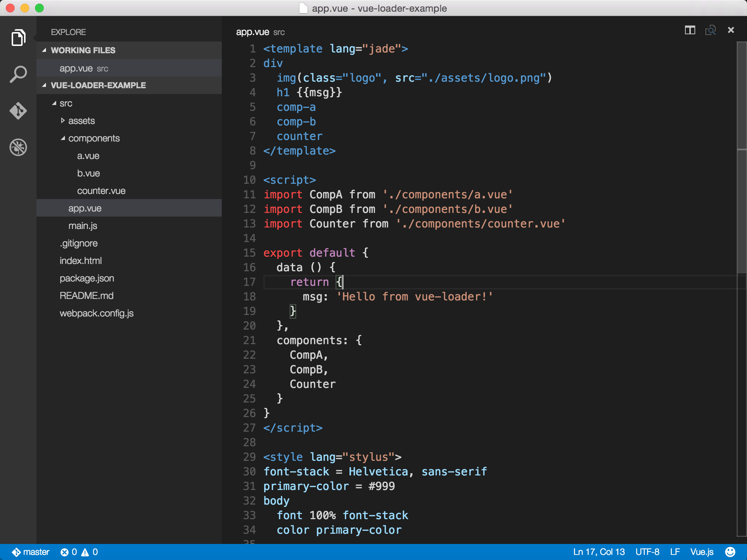Expand the assets folder
747x560 pixels.
click(81, 121)
